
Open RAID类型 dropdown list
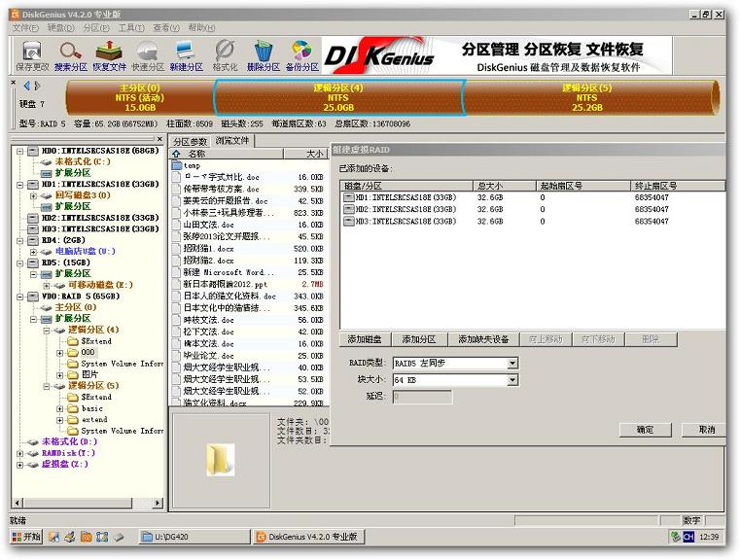pyautogui.click(x=512, y=364)
